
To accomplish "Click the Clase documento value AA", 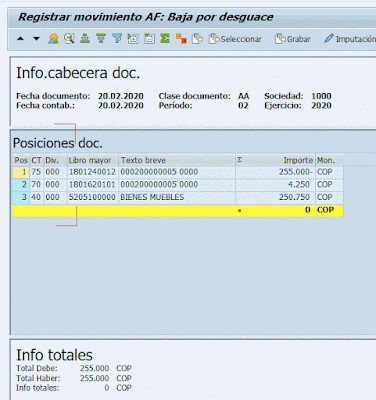I will (x=244, y=96).
